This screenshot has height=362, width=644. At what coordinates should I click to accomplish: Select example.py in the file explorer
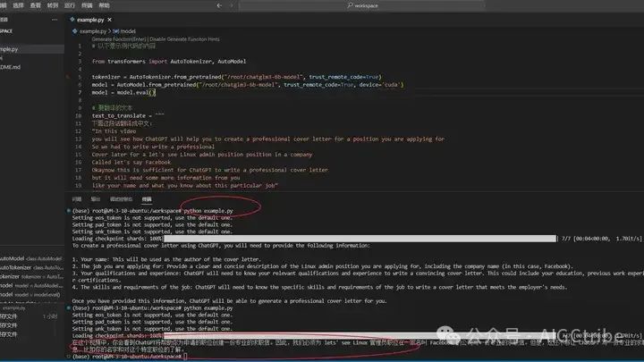point(32,49)
